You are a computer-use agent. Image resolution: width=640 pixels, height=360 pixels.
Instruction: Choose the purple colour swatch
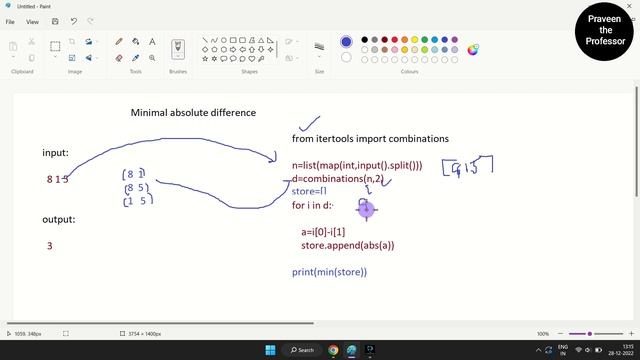click(x=454, y=40)
